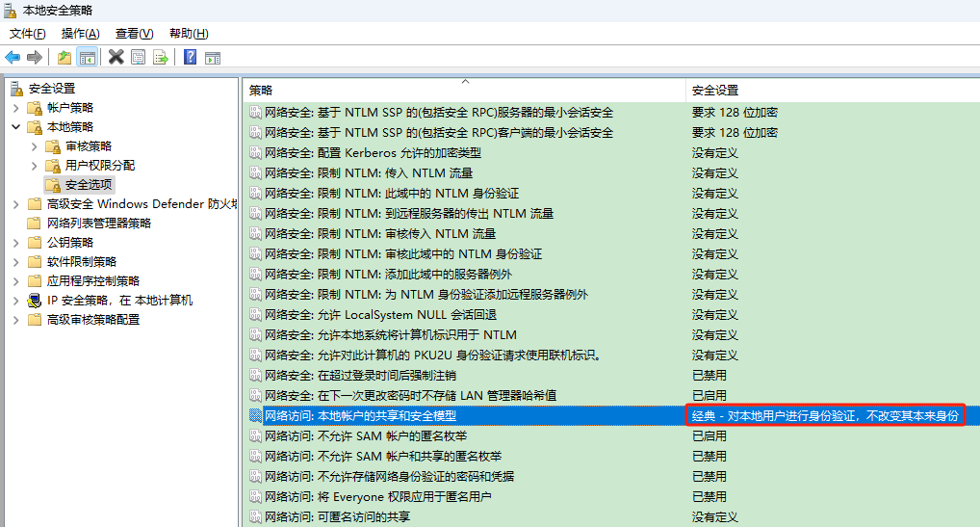
Task: Click policy icon of 不允许 SAM 帐户的匿名枚举 row
Action: 255,435
